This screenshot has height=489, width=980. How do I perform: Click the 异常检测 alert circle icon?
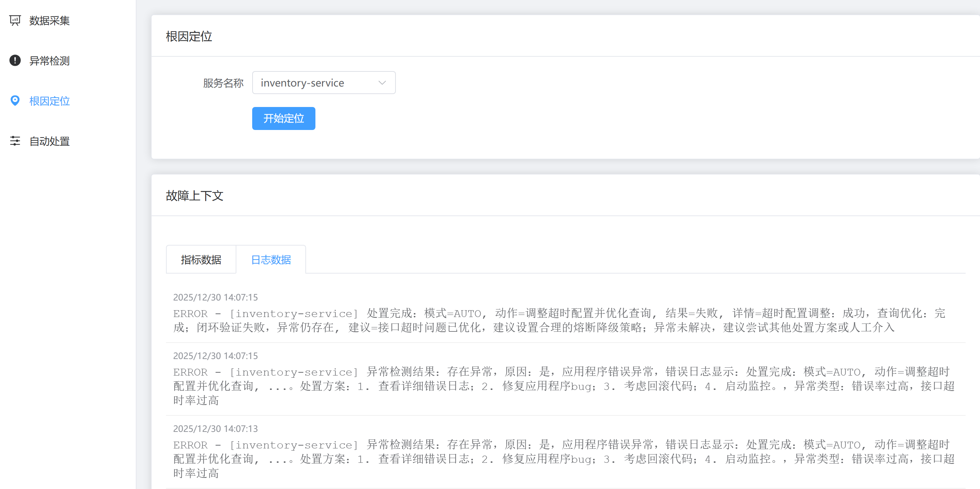click(x=14, y=60)
